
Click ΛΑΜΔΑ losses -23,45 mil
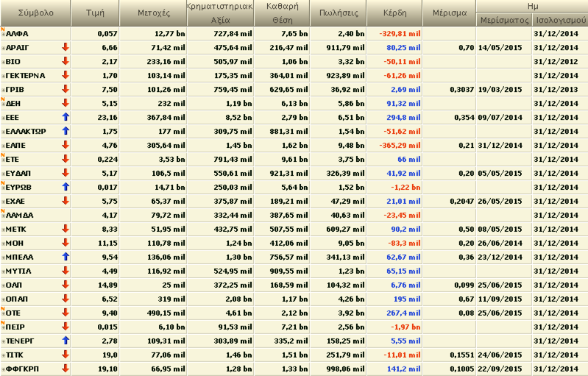click(402, 215)
